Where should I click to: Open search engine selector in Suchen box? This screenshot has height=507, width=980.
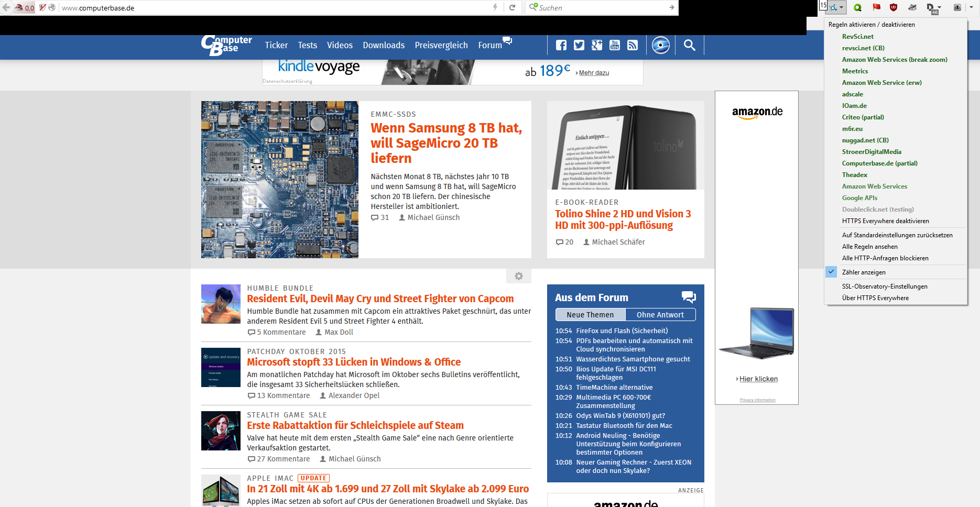(x=533, y=7)
